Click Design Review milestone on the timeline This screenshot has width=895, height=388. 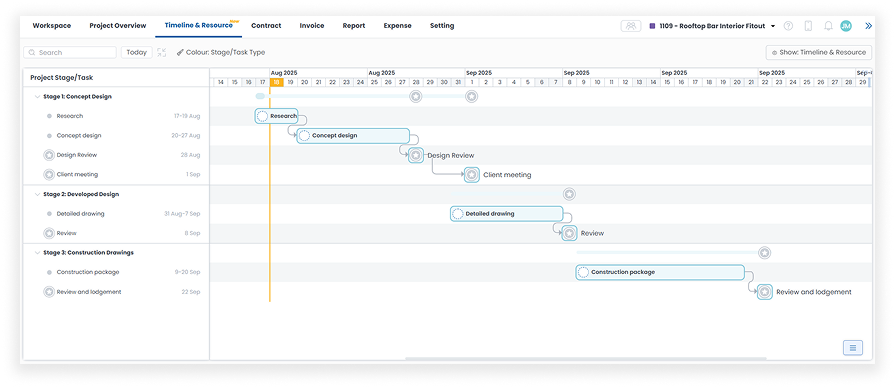[x=416, y=155]
